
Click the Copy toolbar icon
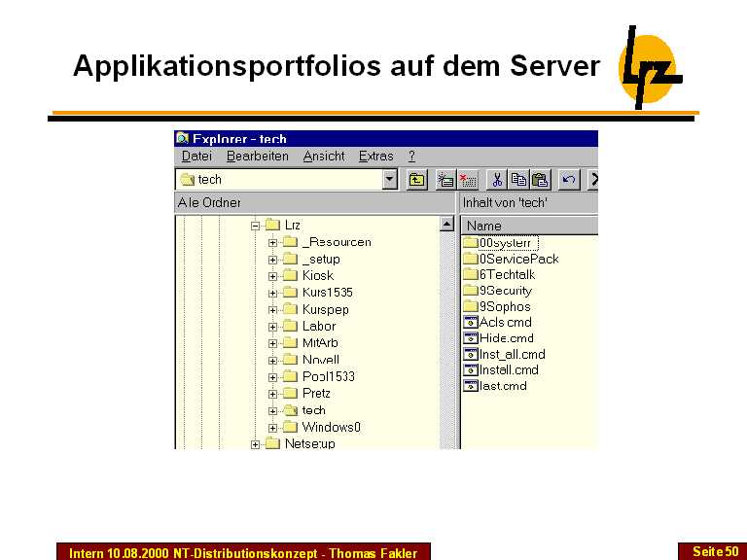[518, 180]
